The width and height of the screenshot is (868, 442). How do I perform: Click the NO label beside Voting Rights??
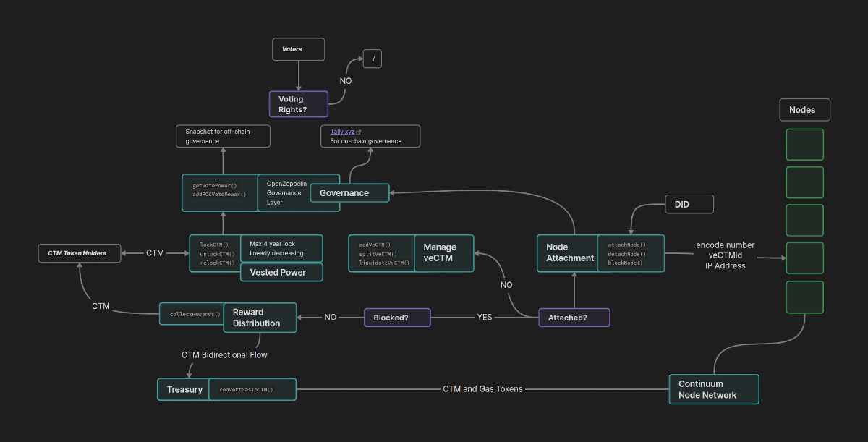point(346,81)
